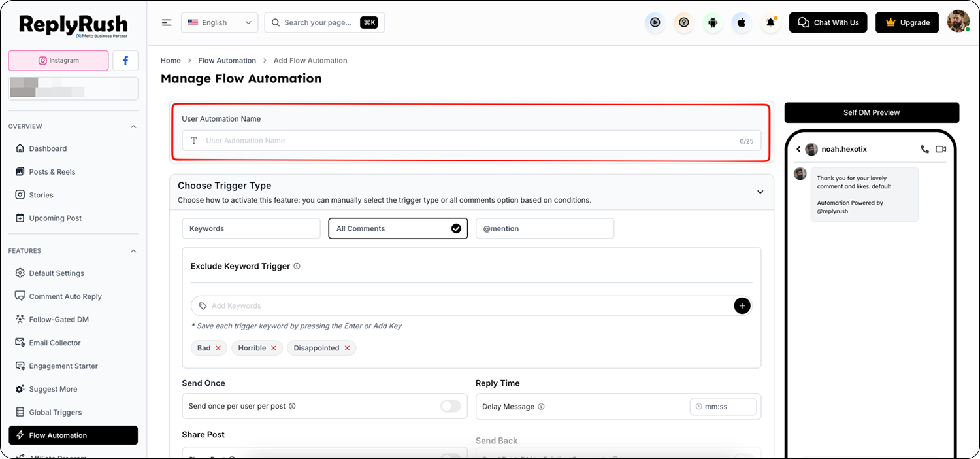The image size is (980, 459).
Task: Toggle Send once per user per post
Action: (x=450, y=406)
